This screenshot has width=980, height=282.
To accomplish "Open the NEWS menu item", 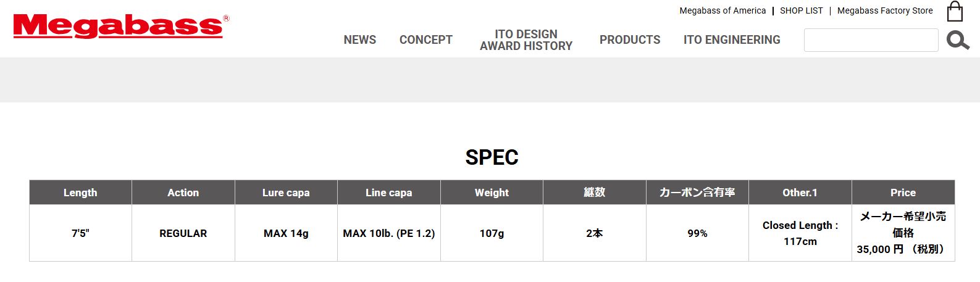I will click(x=360, y=39).
